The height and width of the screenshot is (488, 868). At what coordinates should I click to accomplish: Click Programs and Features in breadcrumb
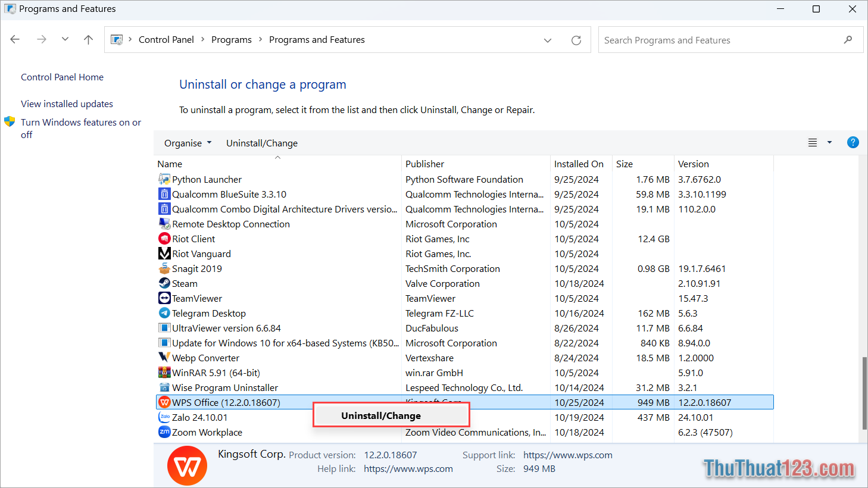click(x=317, y=39)
